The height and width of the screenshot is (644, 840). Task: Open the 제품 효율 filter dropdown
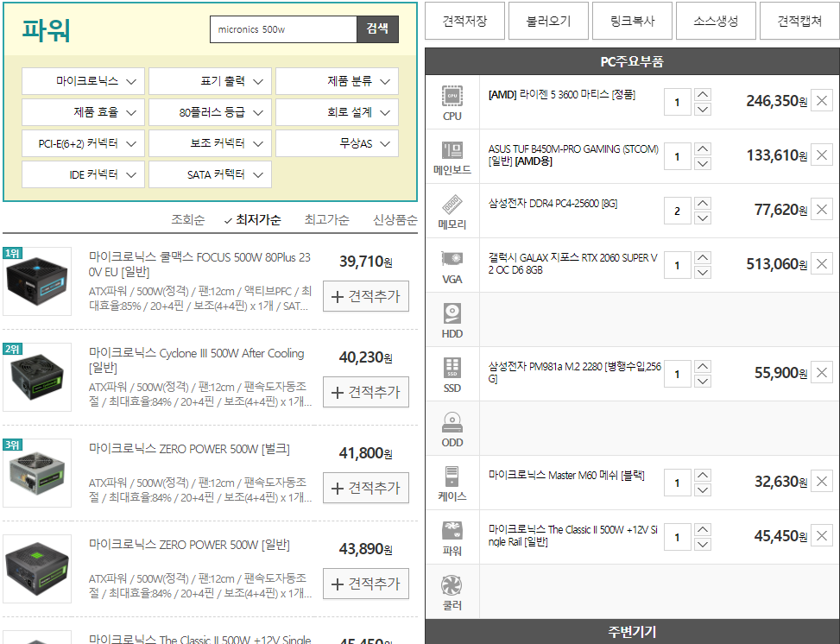pos(83,112)
